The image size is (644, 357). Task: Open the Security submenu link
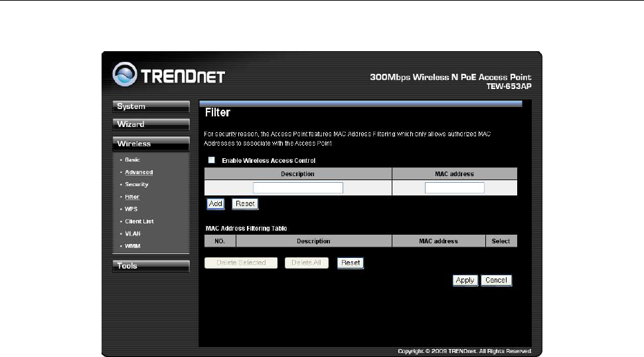[136, 184]
